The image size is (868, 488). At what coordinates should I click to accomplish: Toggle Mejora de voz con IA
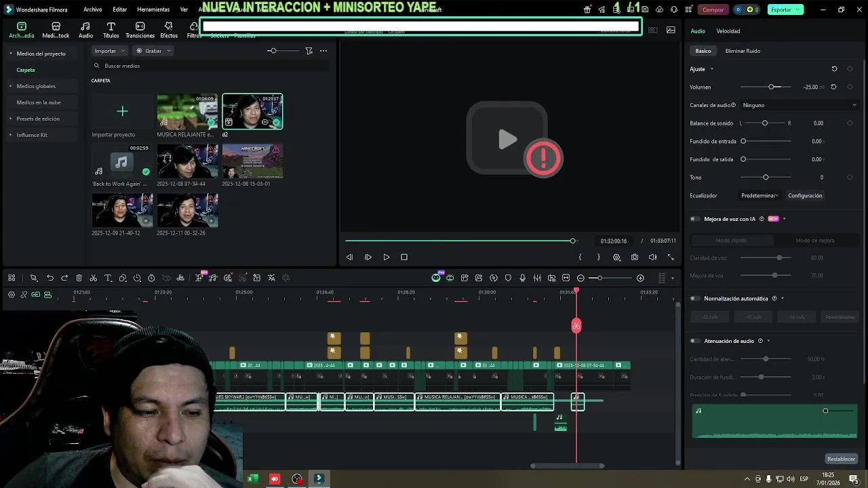pos(695,219)
